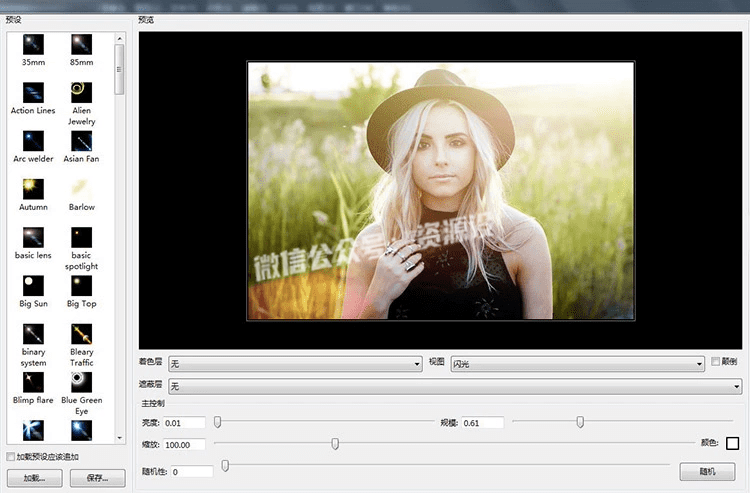
Task: Click the preview image of the woman
Action: click(441, 190)
